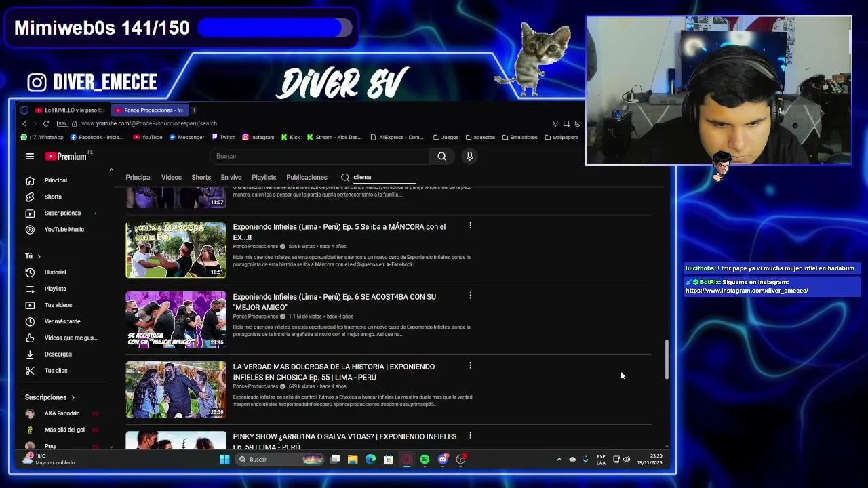The image size is (868, 488).
Task: Open the Windows Start menu
Action: pyautogui.click(x=224, y=460)
